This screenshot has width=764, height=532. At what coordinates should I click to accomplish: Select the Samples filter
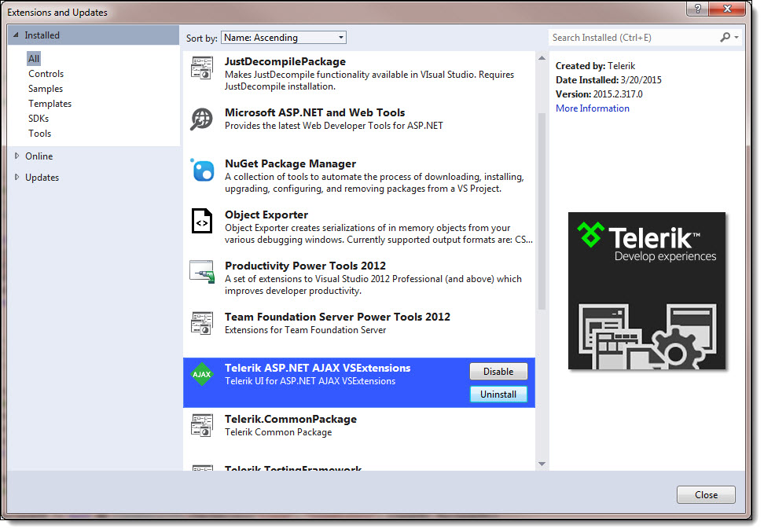[x=46, y=89]
